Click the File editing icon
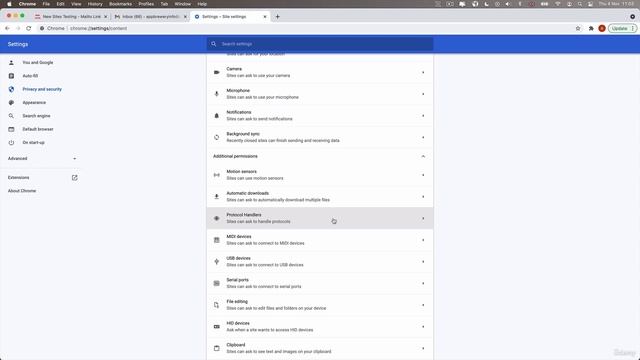 click(217, 305)
